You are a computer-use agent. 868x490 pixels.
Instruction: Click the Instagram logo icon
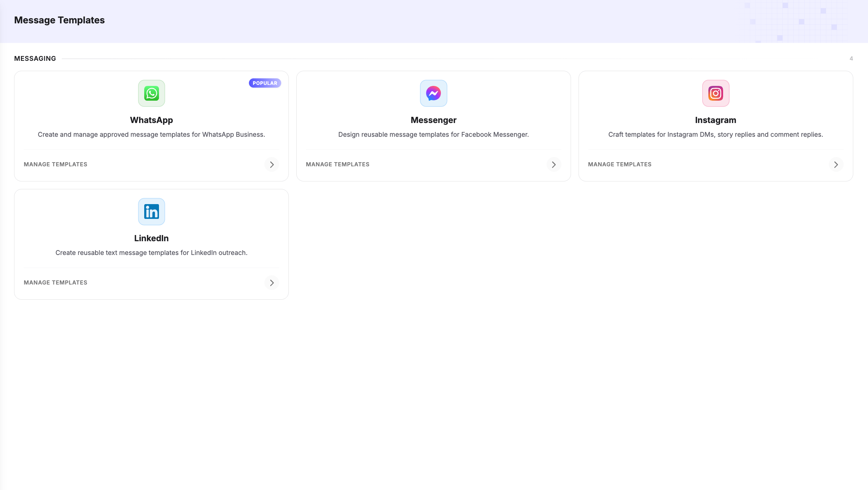716,93
